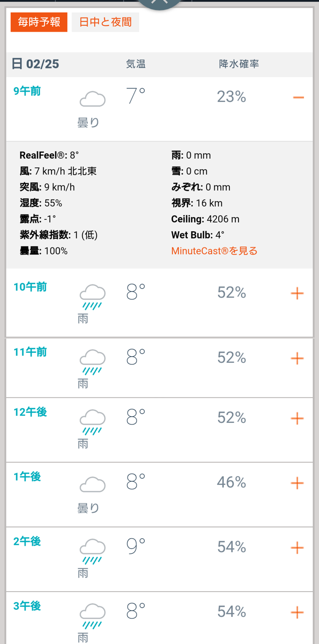
Task: Expand the 2午後 forecast details
Action: click(x=297, y=547)
